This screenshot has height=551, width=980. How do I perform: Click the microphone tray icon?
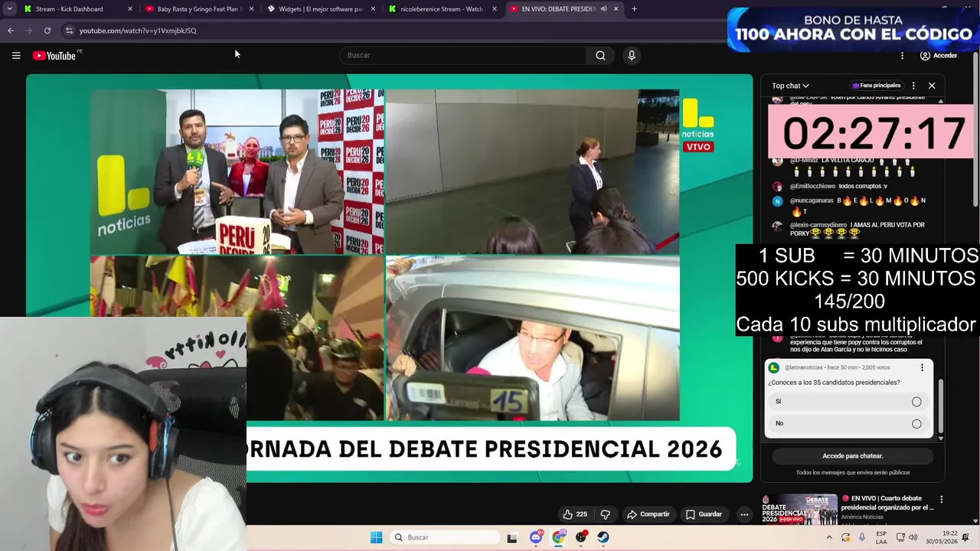point(863,537)
